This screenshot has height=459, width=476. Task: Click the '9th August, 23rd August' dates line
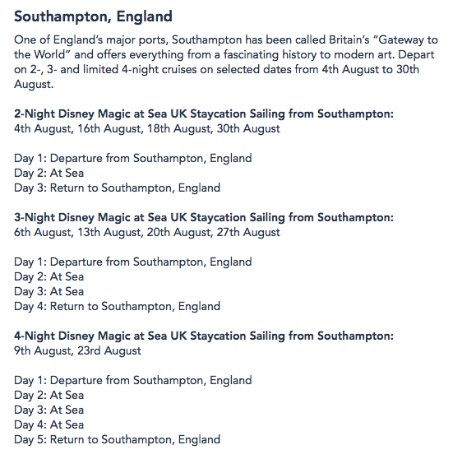(x=77, y=351)
